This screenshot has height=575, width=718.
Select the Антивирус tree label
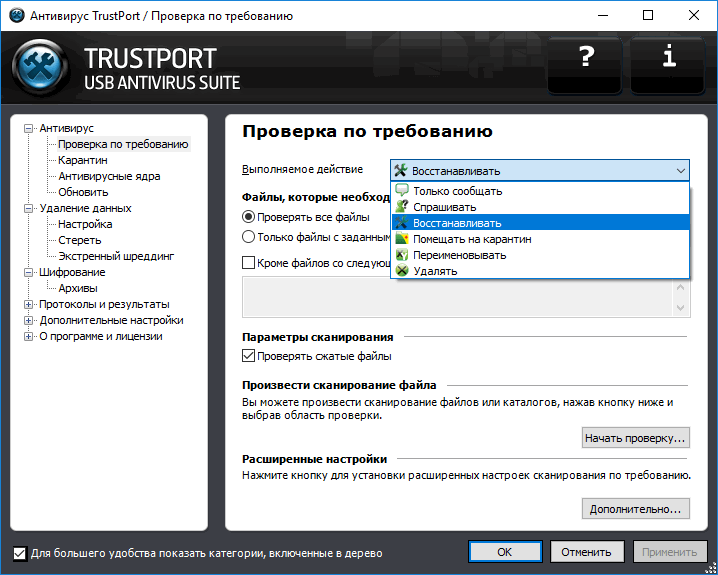(x=66, y=128)
